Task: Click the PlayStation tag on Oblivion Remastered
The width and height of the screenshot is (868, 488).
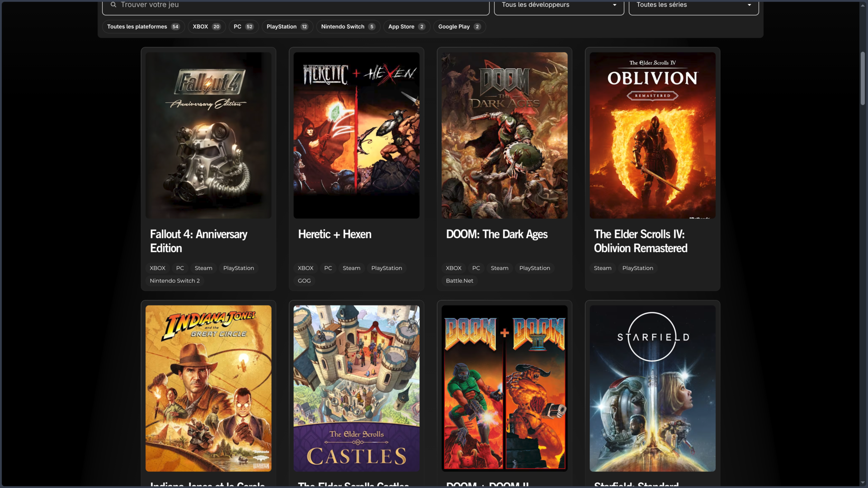Action: point(637,268)
